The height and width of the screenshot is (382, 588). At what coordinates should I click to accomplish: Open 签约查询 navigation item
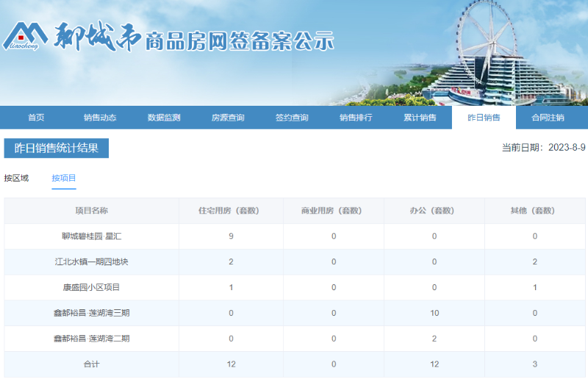point(292,118)
